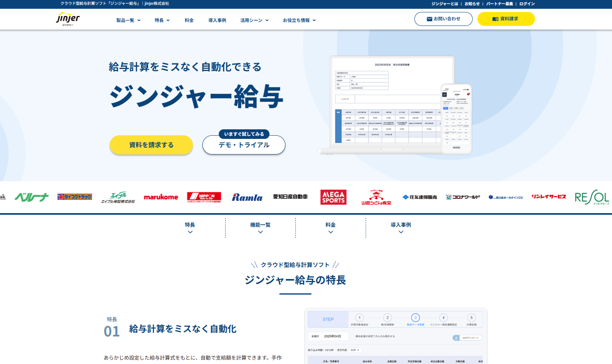612x364 pixels.
Task: Click the jinjer logo in the header
Action: [68, 19]
